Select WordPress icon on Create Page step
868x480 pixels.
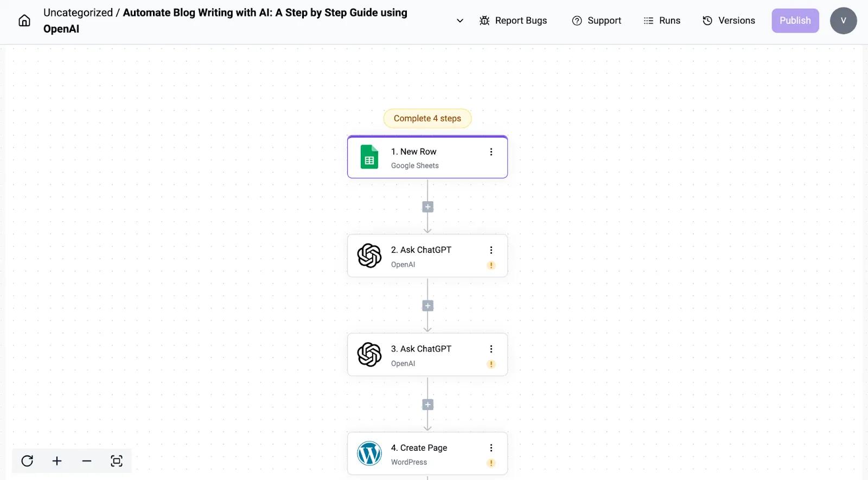pos(369,453)
